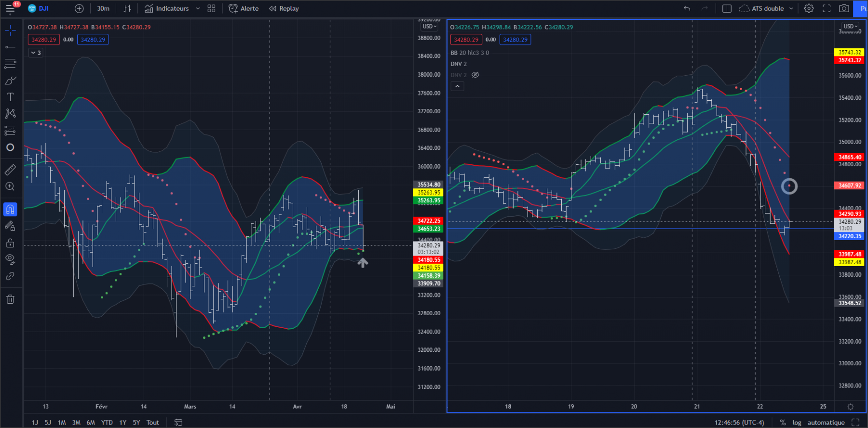Enter fullscreen mode from top toolbar
The width and height of the screenshot is (868, 428).
pos(827,9)
